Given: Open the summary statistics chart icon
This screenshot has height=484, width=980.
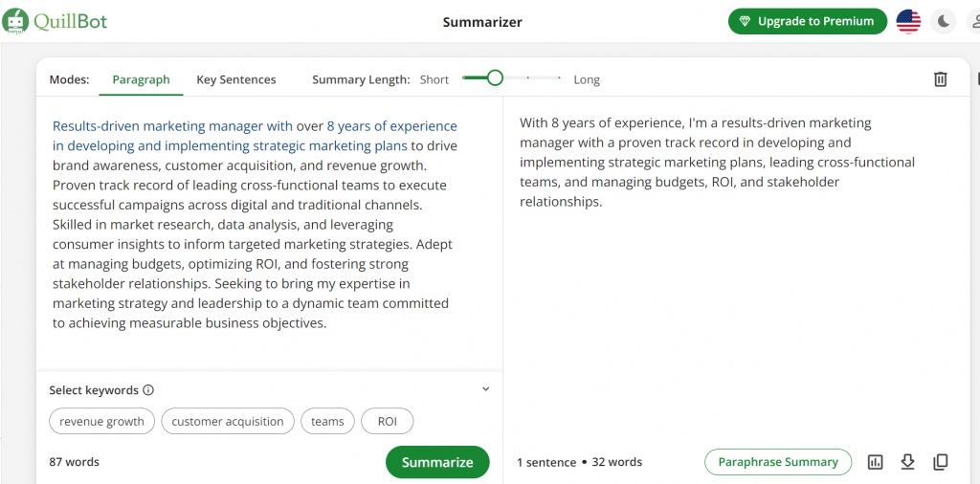Looking at the screenshot, I should point(876,462).
